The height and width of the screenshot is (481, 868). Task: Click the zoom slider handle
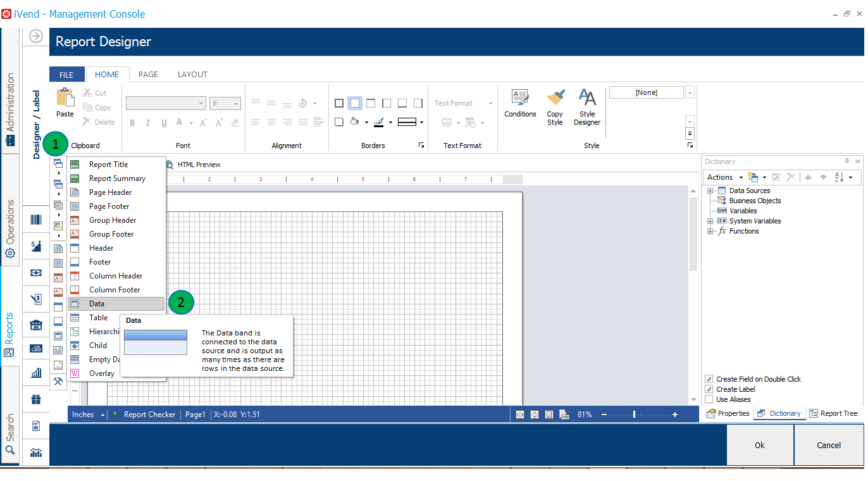click(634, 415)
